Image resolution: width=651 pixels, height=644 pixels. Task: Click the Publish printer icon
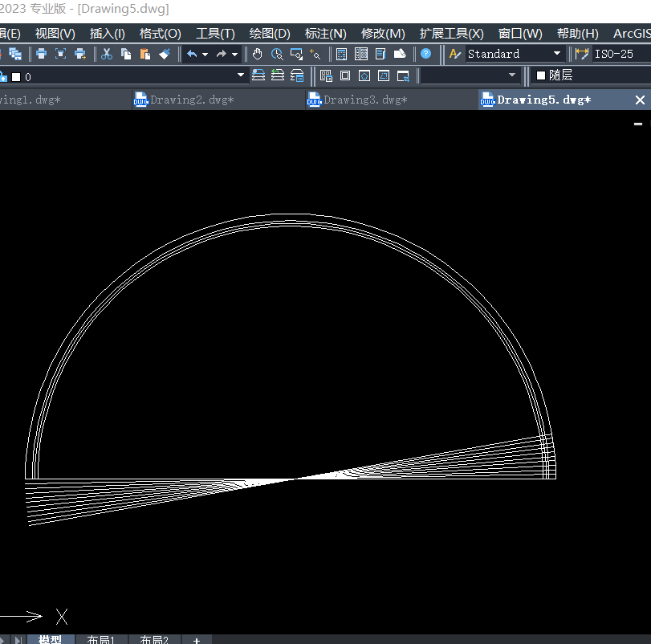pos(80,54)
